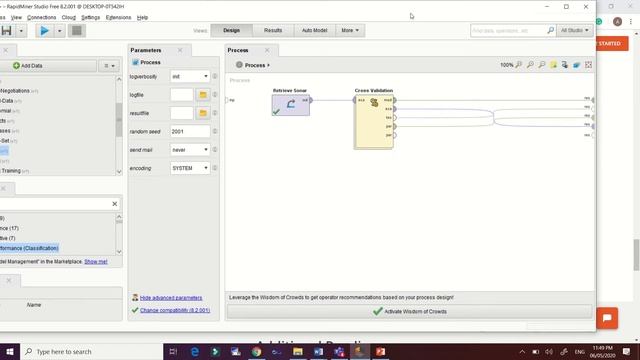640x360 pixels.
Task: Select the Training repository entry
Action: click(14, 171)
